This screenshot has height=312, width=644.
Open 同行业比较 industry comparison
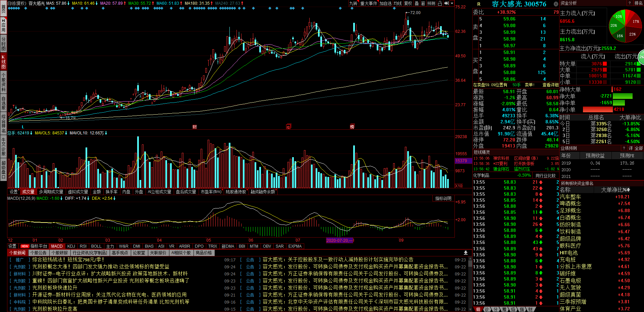pyautogui.click(x=545, y=175)
